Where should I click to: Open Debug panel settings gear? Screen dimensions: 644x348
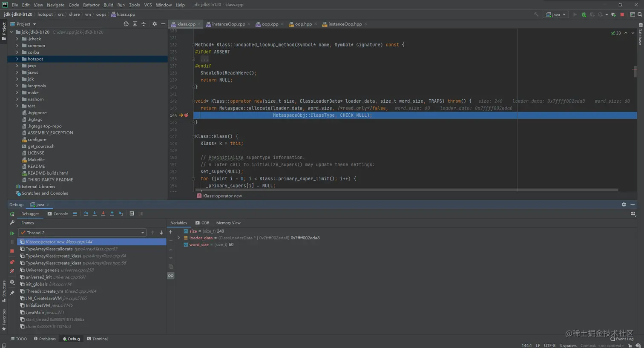point(624,204)
